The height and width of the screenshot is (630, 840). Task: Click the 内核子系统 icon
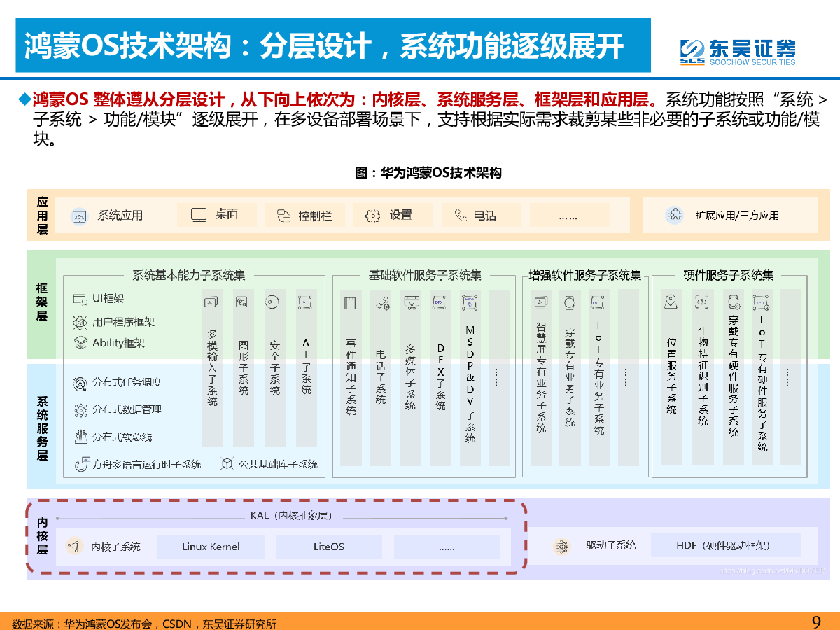point(73,546)
